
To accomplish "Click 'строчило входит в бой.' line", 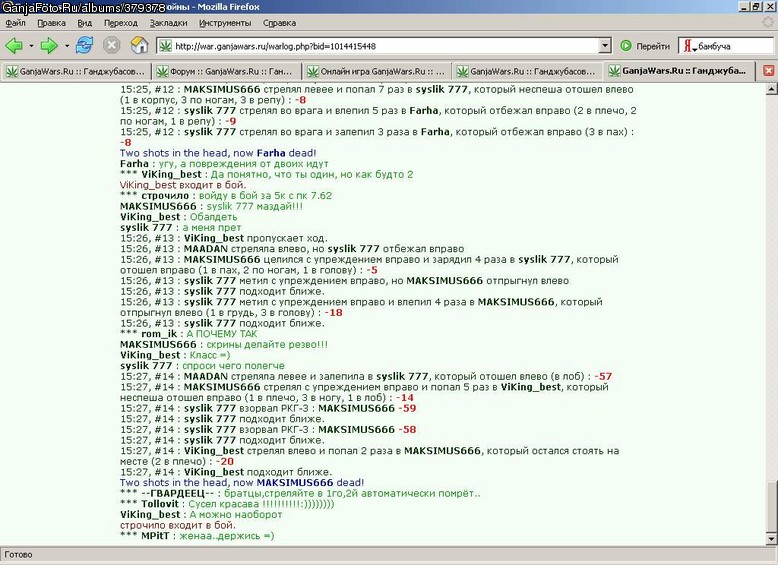I will [178, 525].
